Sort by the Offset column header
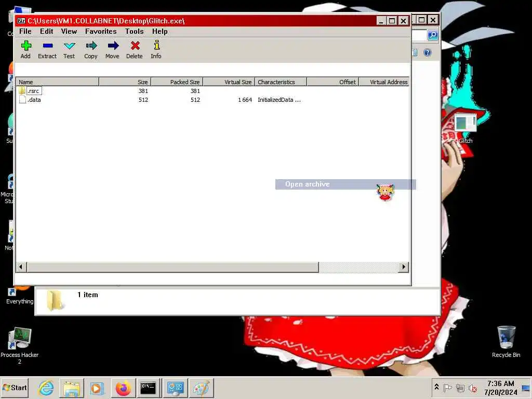 click(332, 82)
